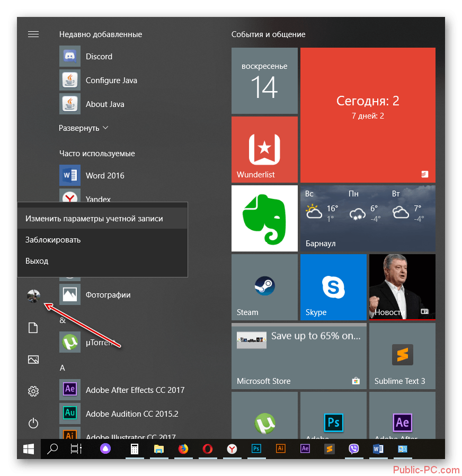Select Выход to sign out

coord(37,261)
